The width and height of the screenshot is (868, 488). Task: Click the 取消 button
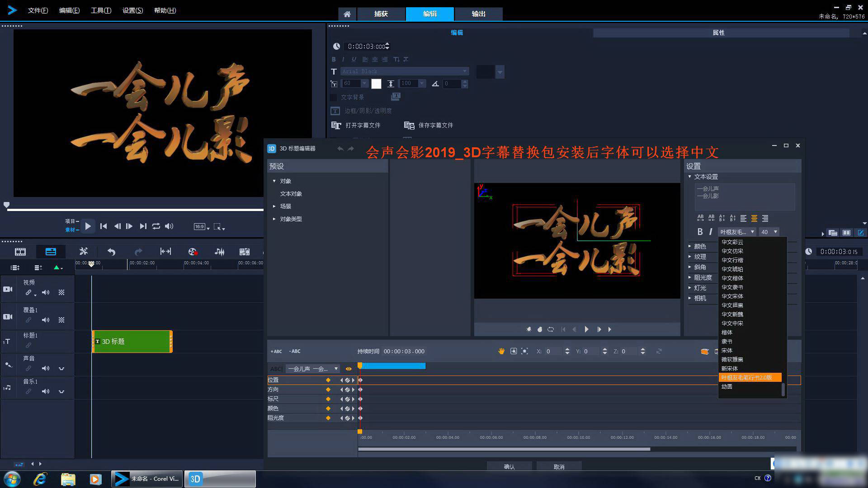559,467
